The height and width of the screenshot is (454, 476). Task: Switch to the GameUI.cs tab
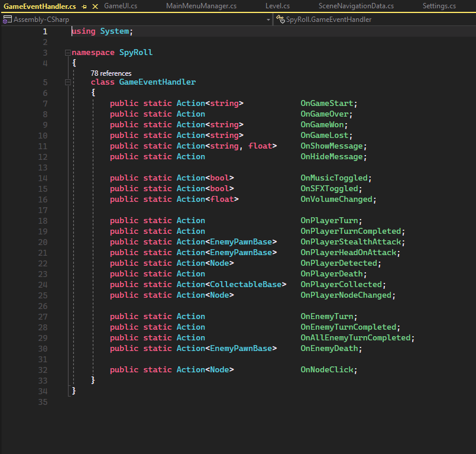(x=120, y=7)
